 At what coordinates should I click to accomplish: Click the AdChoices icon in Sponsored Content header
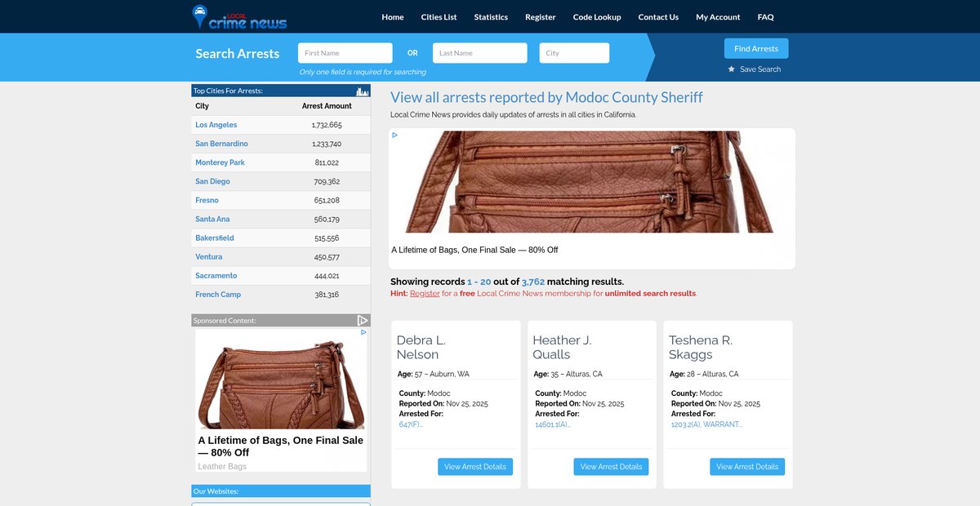click(x=363, y=321)
